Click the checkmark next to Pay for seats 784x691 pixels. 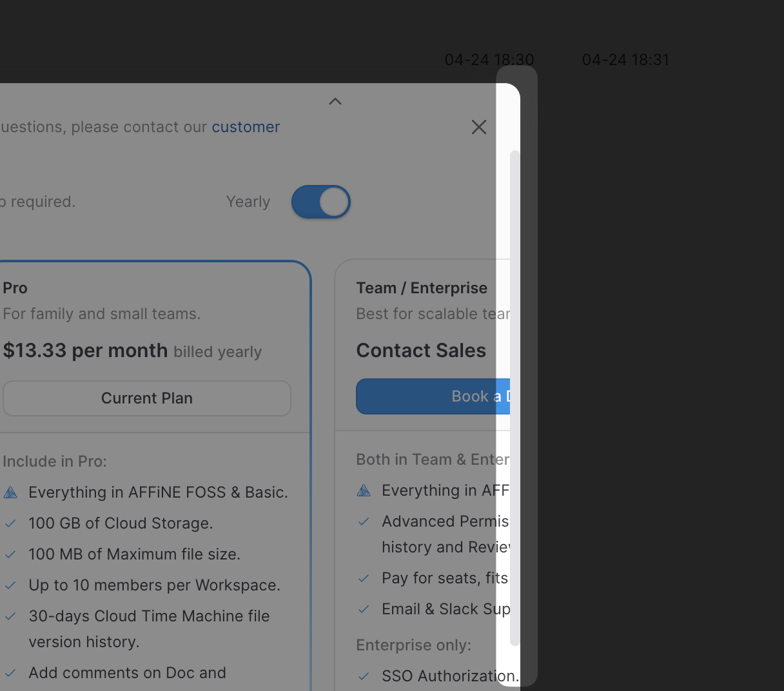coord(364,578)
